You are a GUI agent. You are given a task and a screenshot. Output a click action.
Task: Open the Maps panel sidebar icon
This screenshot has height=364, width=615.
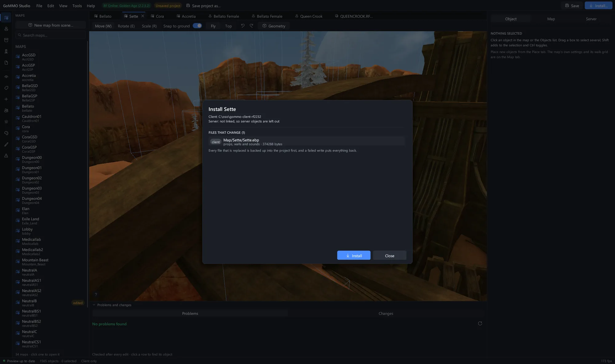click(6, 18)
